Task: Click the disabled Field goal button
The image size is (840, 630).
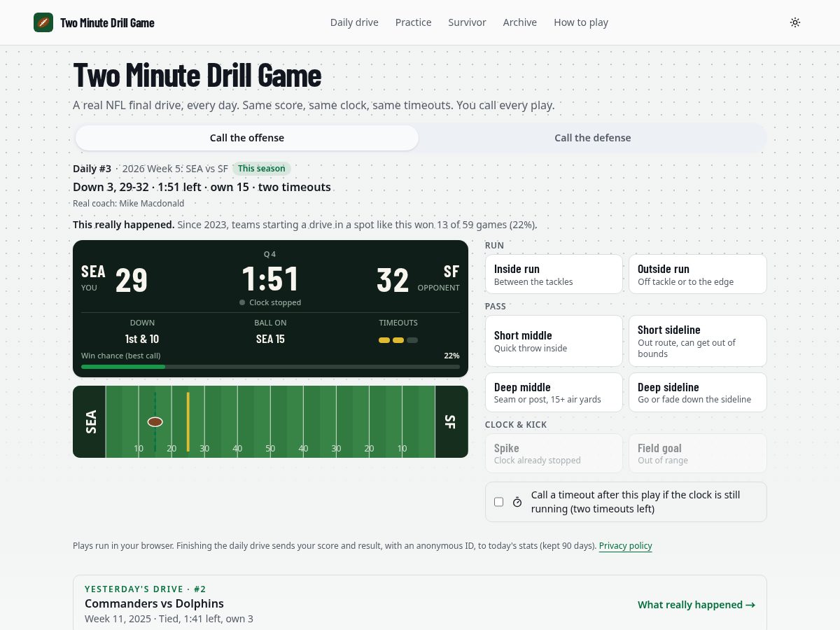Action: [x=697, y=454]
